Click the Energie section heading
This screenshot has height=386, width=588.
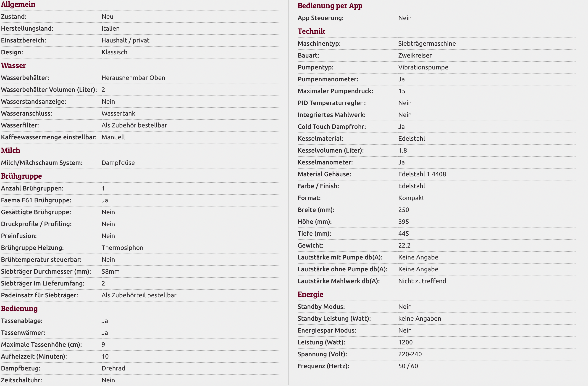pos(310,294)
